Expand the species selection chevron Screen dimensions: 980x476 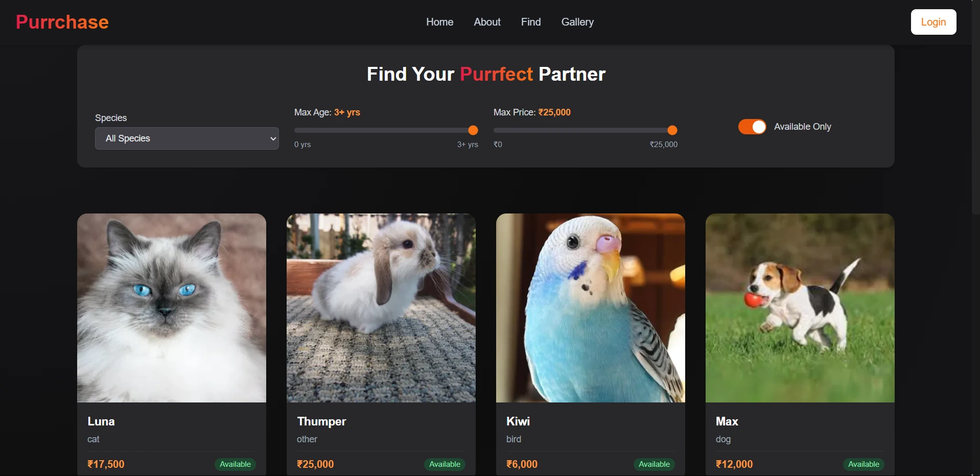click(273, 138)
